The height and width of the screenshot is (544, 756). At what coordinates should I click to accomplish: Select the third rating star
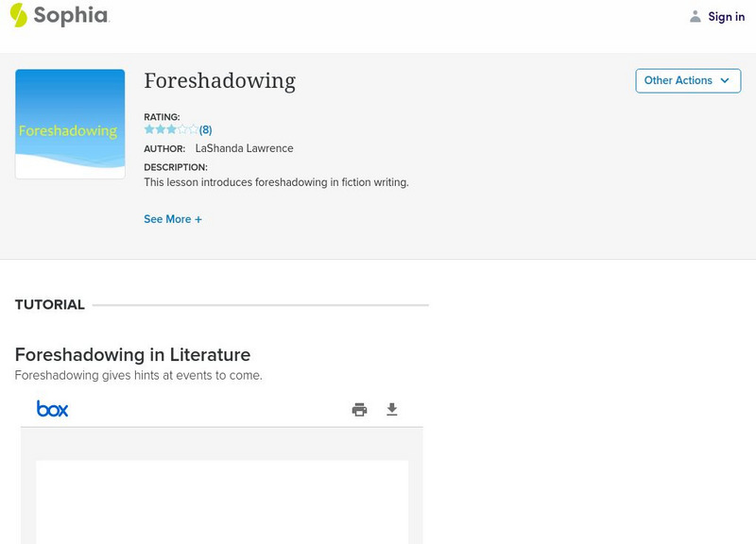[172, 129]
